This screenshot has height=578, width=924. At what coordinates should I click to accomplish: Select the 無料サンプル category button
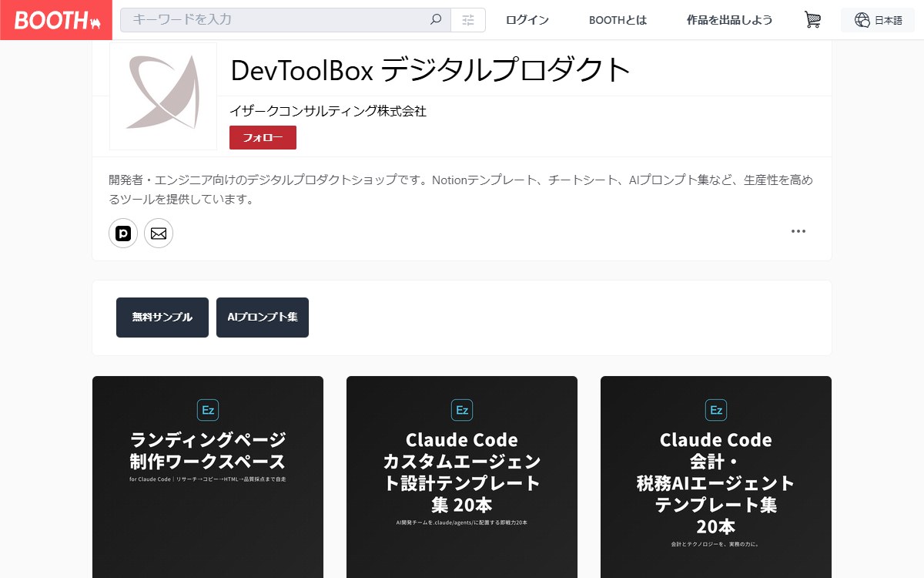coord(162,318)
